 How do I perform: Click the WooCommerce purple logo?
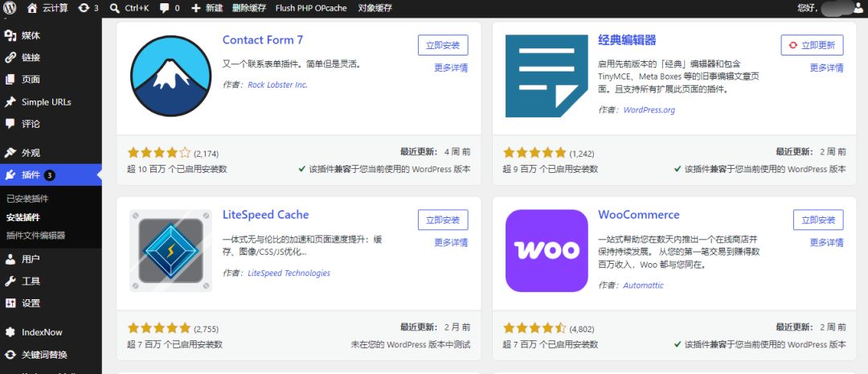[x=547, y=250]
